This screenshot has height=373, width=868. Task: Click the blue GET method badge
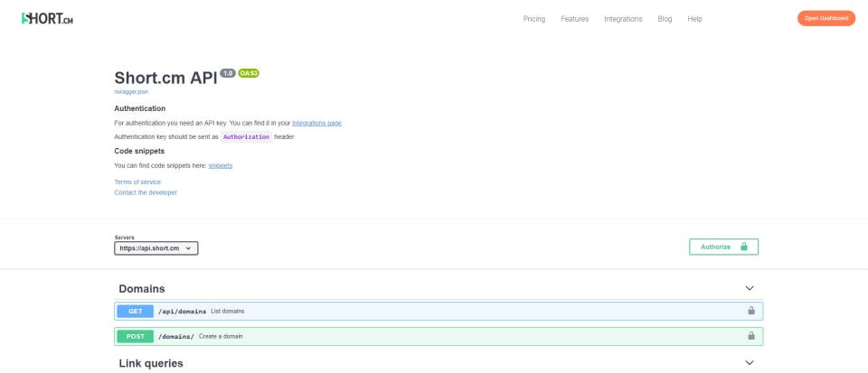[135, 311]
